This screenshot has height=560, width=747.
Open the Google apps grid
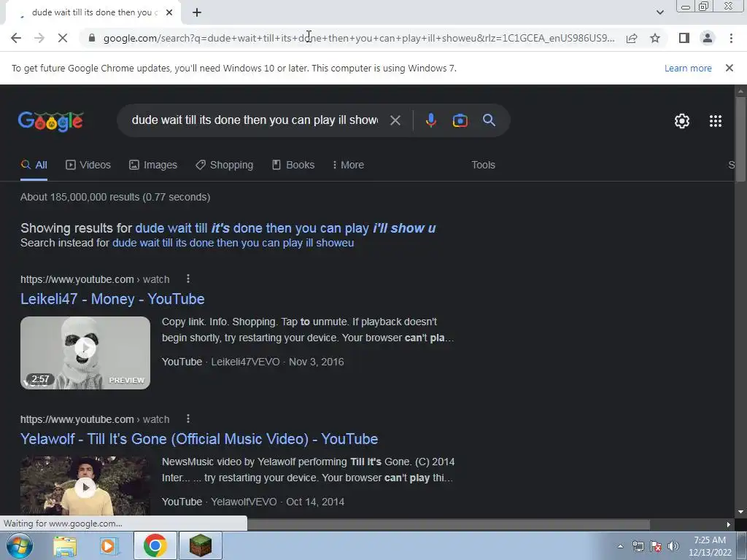[716, 121]
